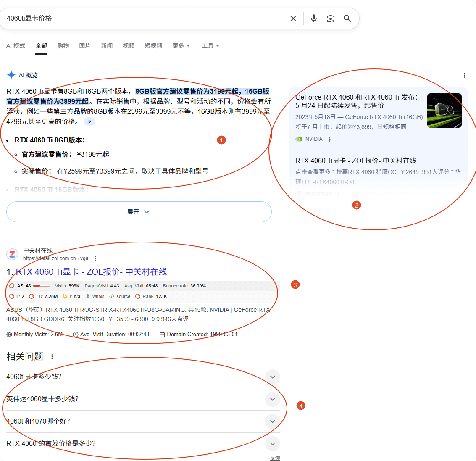The image size is (476, 461).
Task: Click the Z favicon for 中关村在线
Action: pos(12,254)
